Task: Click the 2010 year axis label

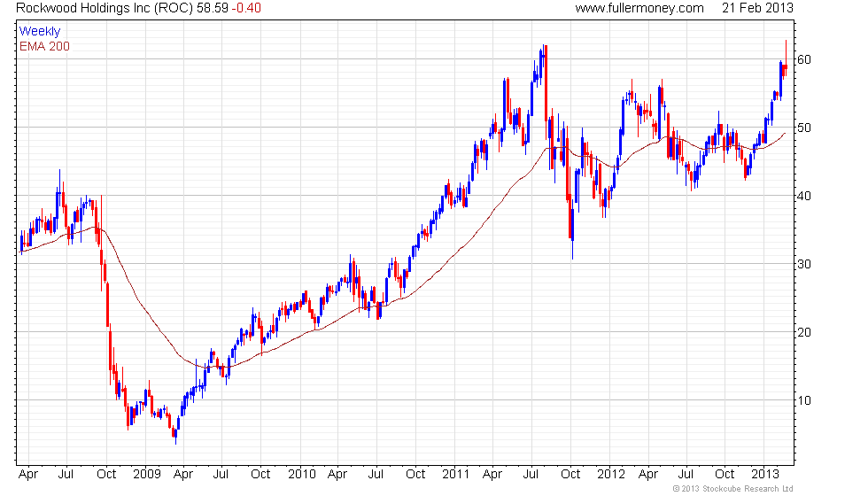Action: pyautogui.click(x=302, y=475)
